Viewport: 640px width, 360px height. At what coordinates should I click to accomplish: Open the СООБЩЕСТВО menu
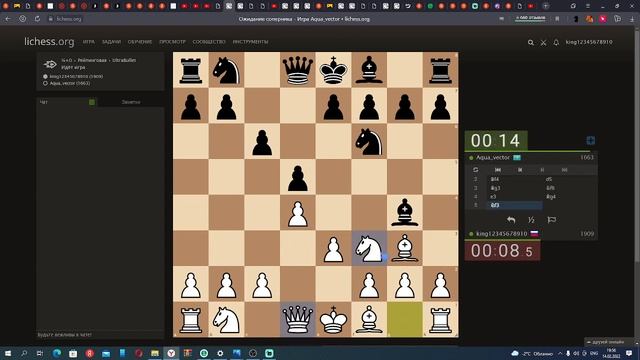[x=209, y=42]
